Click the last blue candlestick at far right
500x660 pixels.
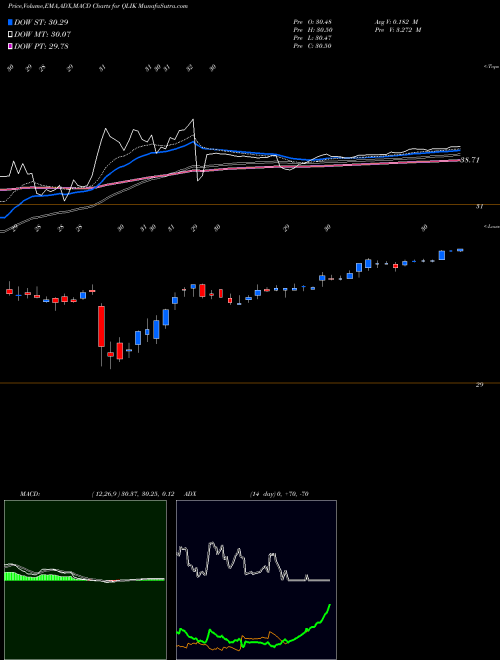(x=460, y=250)
